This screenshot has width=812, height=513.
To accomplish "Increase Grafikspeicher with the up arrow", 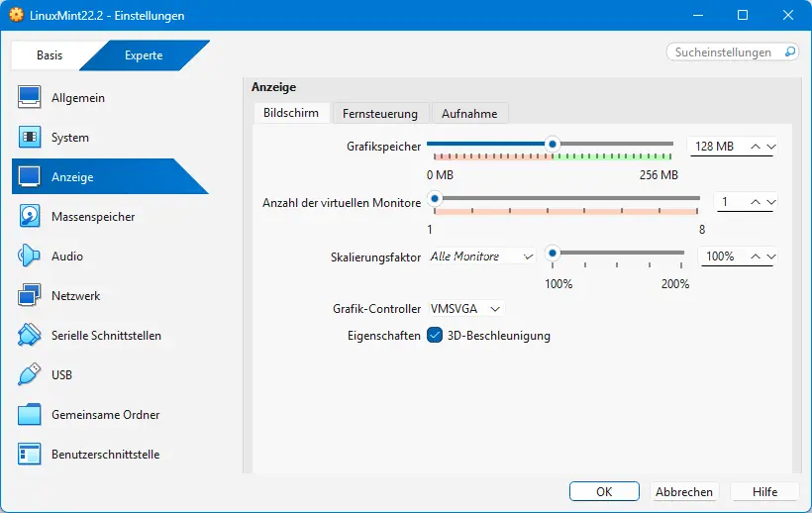I will [757, 147].
